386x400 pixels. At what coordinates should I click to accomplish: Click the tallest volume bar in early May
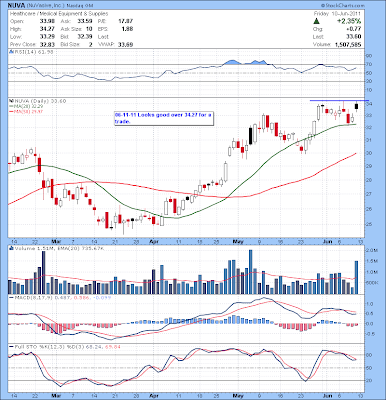[x=251, y=272]
